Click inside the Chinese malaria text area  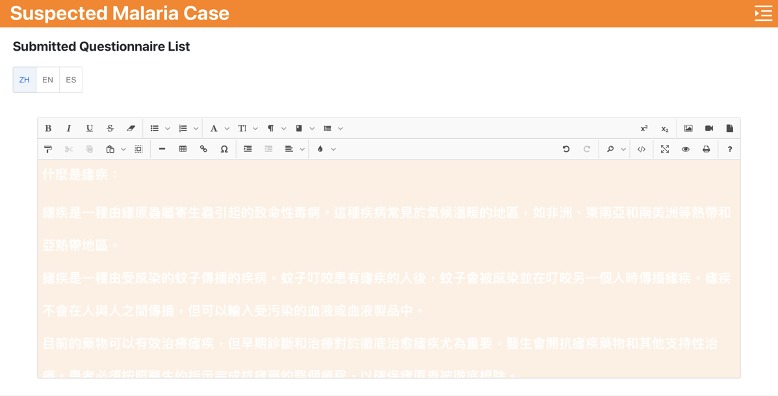389,268
